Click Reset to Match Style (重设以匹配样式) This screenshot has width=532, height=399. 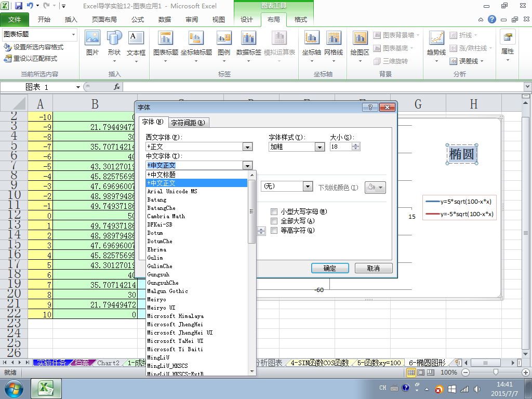[30, 59]
